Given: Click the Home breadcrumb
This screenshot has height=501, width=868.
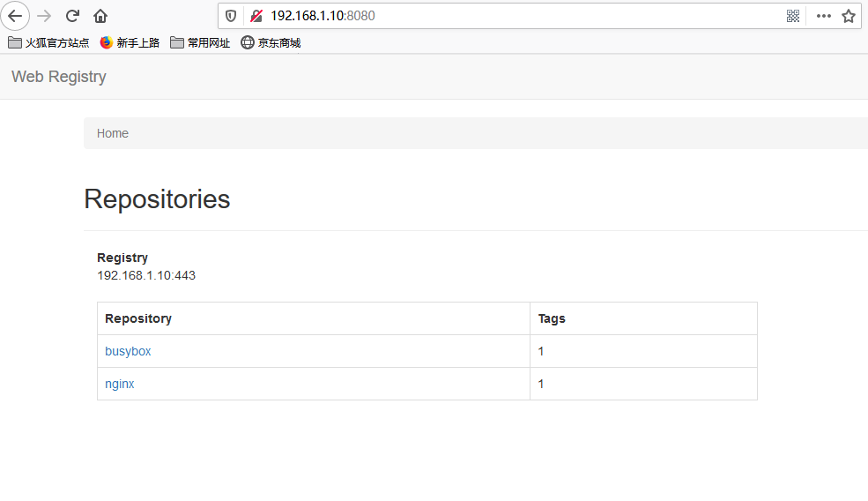Looking at the screenshot, I should pos(113,133).
